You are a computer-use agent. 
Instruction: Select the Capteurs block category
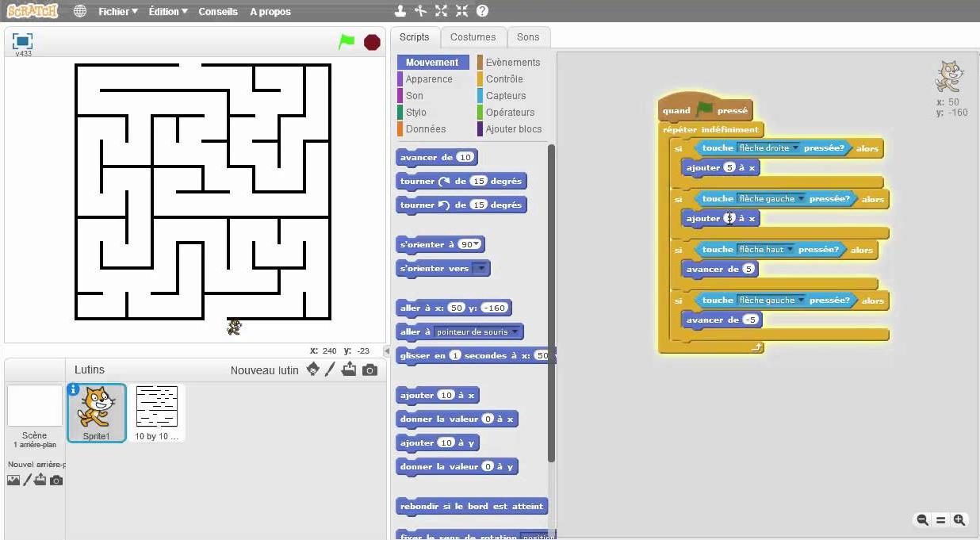tap(505, 96)
